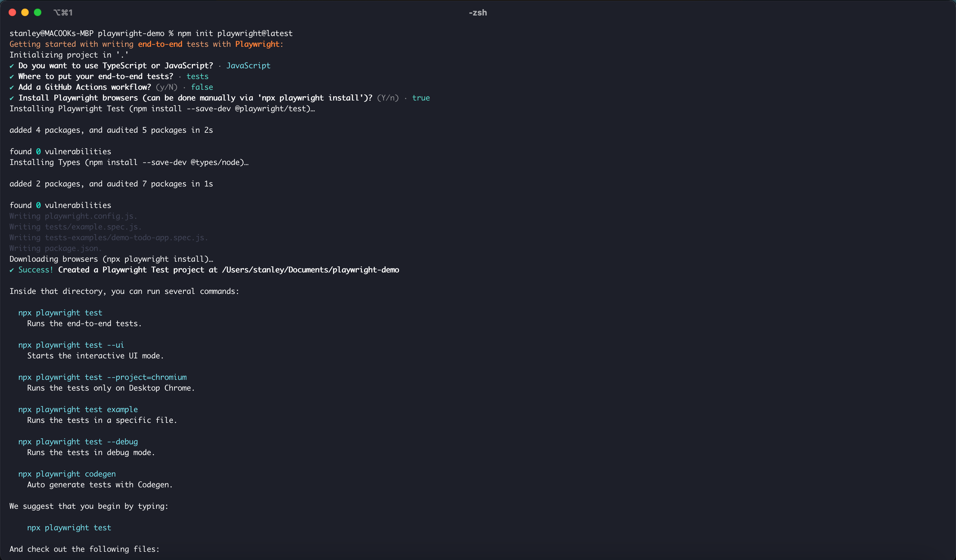Click 'Runs the end-to-end tests.' description

coord(84,323)
